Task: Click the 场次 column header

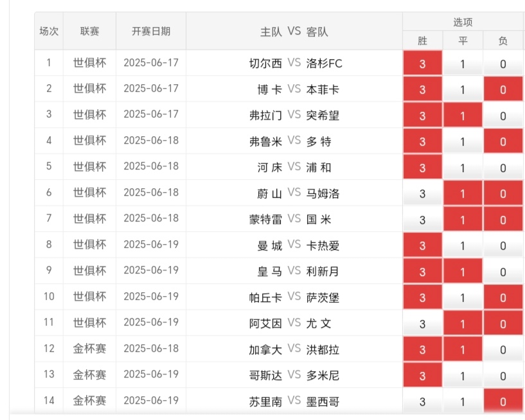Action: 49,31
